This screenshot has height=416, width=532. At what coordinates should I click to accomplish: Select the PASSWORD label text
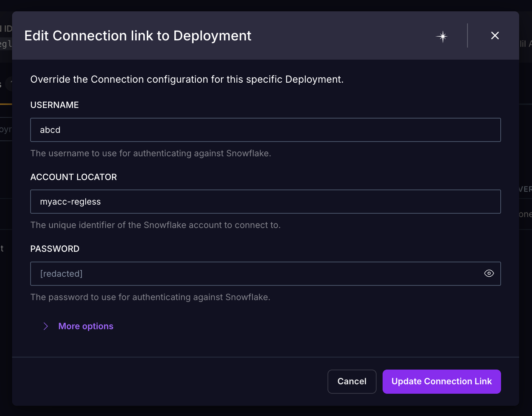click(x=55, y=249)
